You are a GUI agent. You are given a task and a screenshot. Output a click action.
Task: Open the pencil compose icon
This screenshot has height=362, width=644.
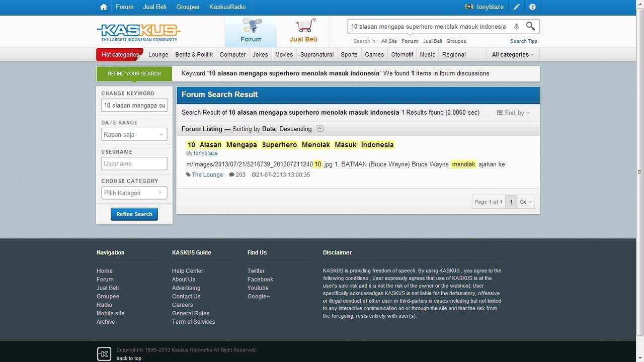(516, 7)
